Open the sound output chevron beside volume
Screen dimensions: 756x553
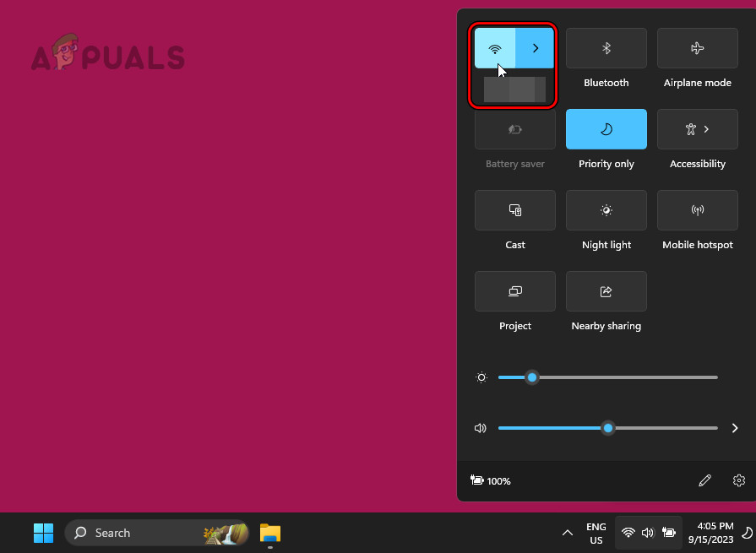tap(735, 428)
